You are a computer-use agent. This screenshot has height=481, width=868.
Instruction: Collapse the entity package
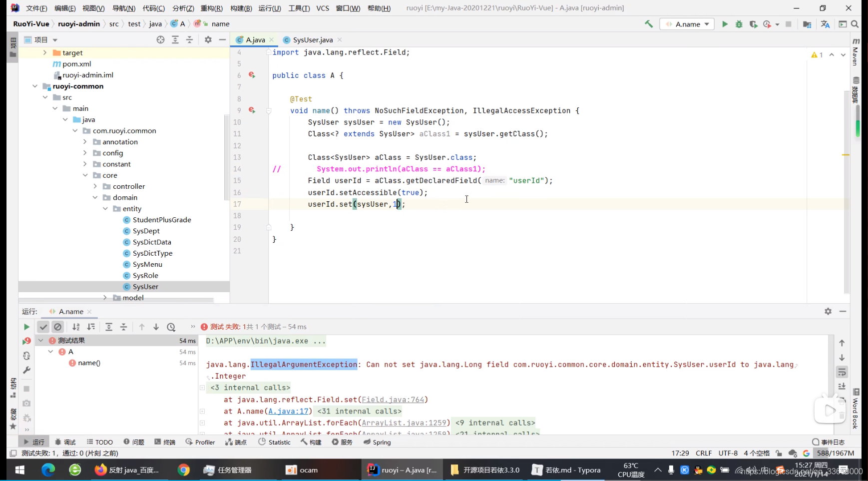105,208
